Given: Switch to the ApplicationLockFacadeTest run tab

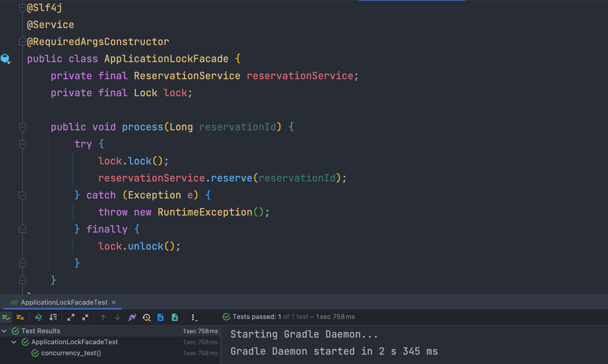Looking at the screenshot, I should coord(64,302).
